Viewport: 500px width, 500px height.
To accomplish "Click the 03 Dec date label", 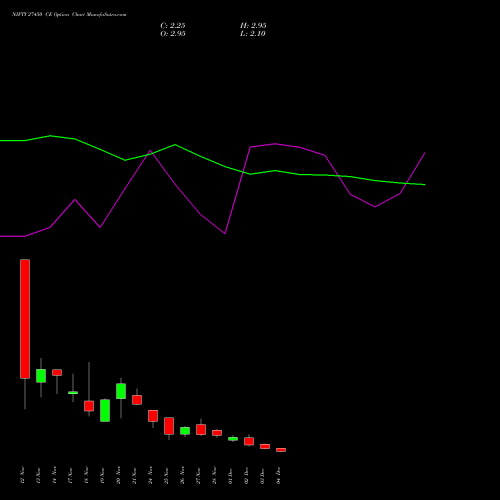I will 263,475.
